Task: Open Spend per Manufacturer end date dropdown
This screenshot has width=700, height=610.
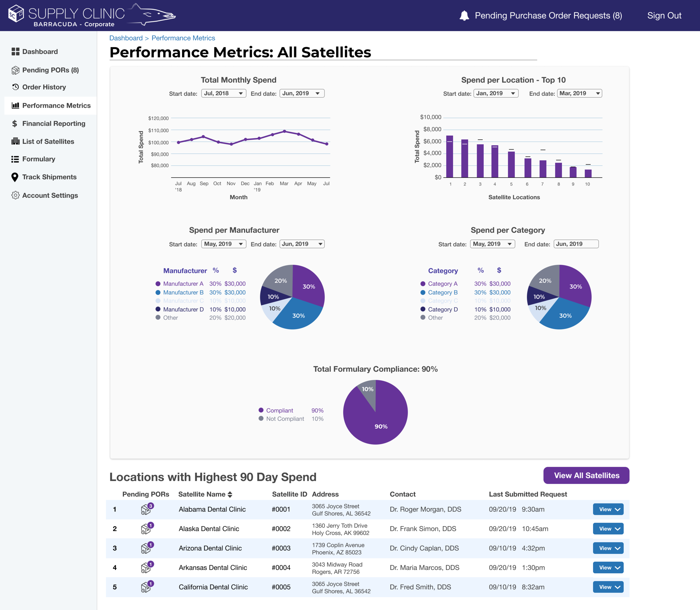Action: tap(302, 244)
